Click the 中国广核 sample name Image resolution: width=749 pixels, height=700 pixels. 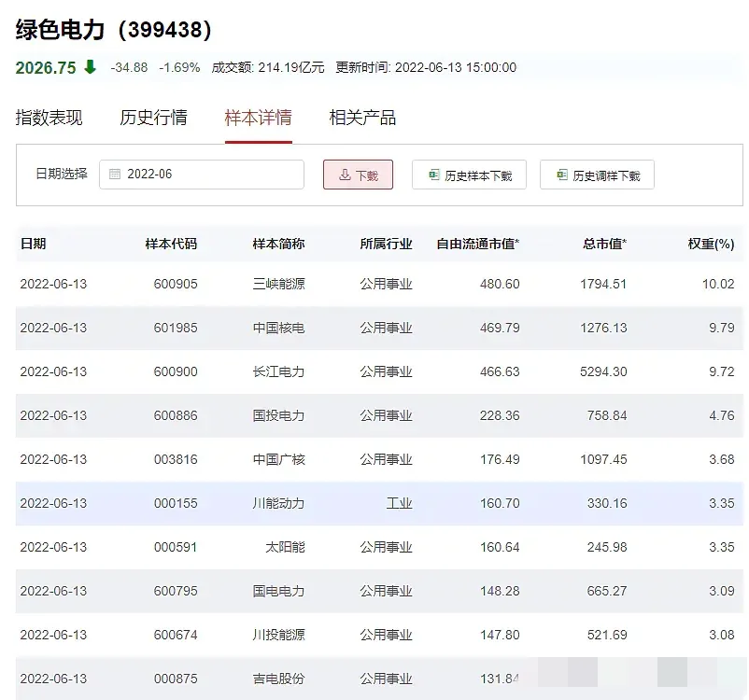[x=278, y=460]
